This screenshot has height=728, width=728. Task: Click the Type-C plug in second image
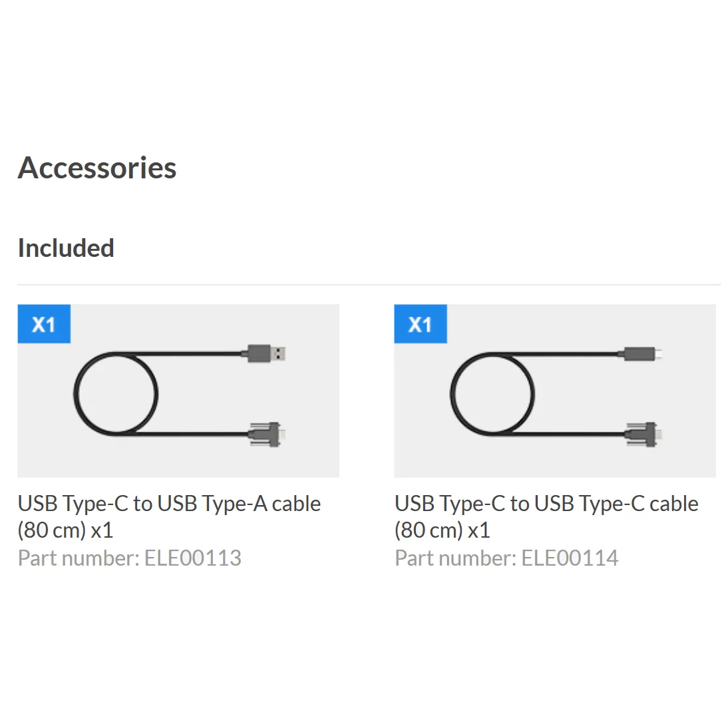[643, 354]
